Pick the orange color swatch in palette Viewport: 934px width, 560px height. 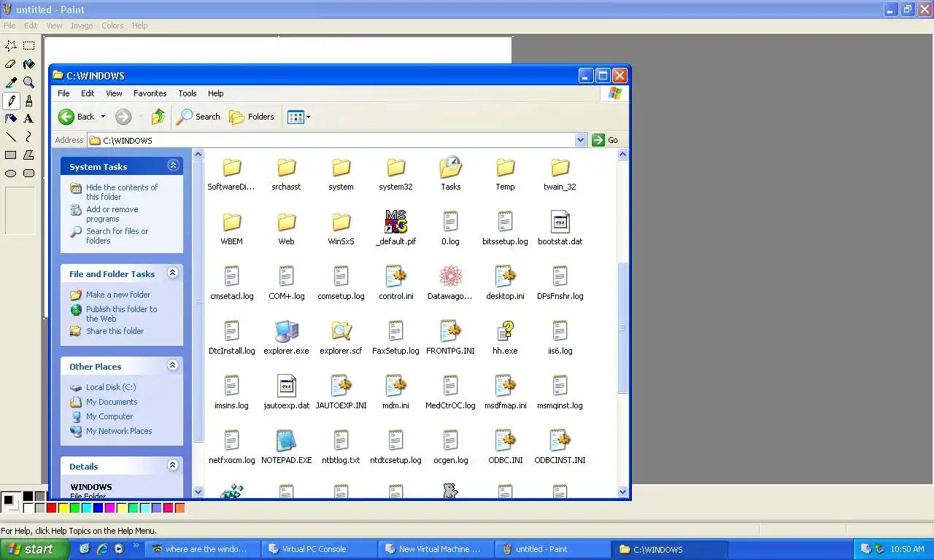(180, 508)
